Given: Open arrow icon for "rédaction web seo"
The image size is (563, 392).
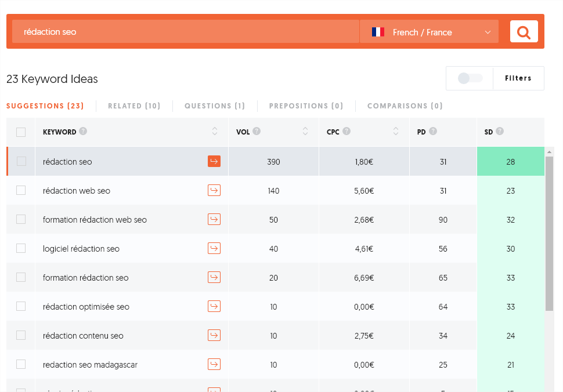Looking at the screenshot, I should point(214,190).
